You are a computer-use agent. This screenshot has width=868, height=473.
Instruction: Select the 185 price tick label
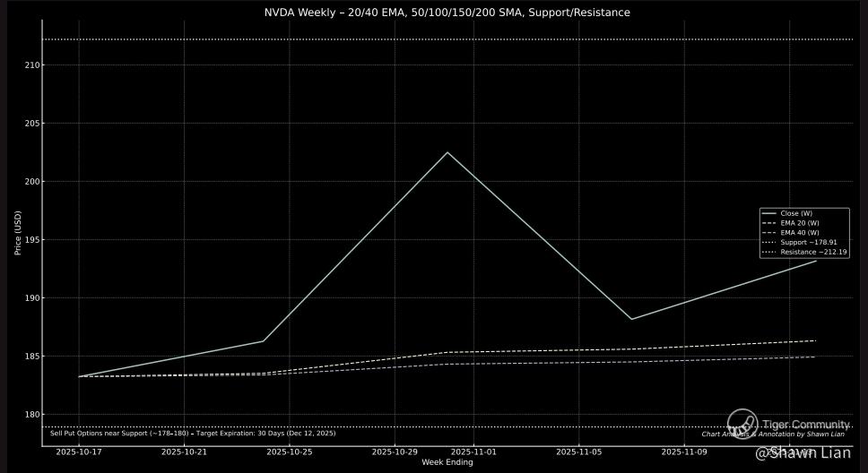pos(32,357)
